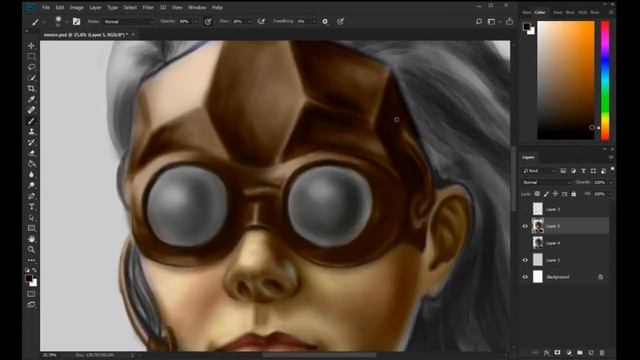Select the Eraser tool

31,153
